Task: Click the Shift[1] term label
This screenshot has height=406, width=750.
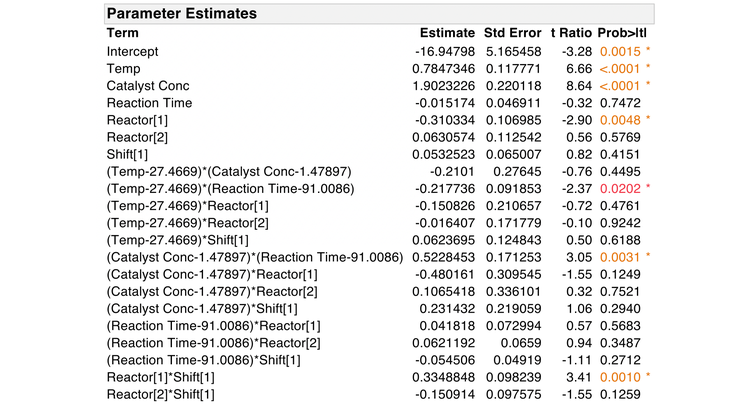Action: [x=127, y=153]
